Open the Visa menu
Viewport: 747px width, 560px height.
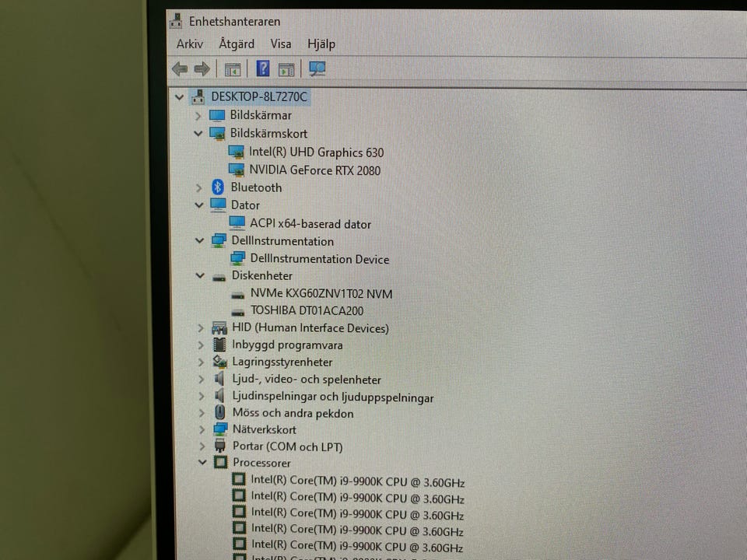pos(281,44)
